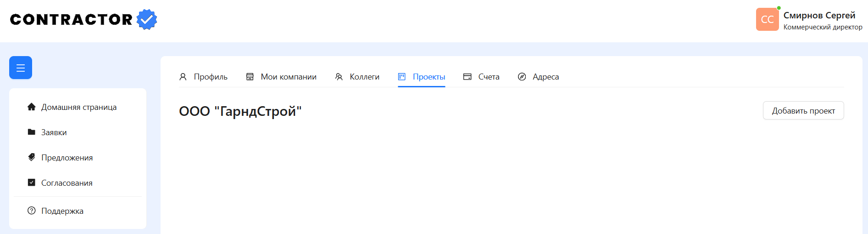Click the compass icon of Адреса tab
The image size is (868, 234).
522,77
